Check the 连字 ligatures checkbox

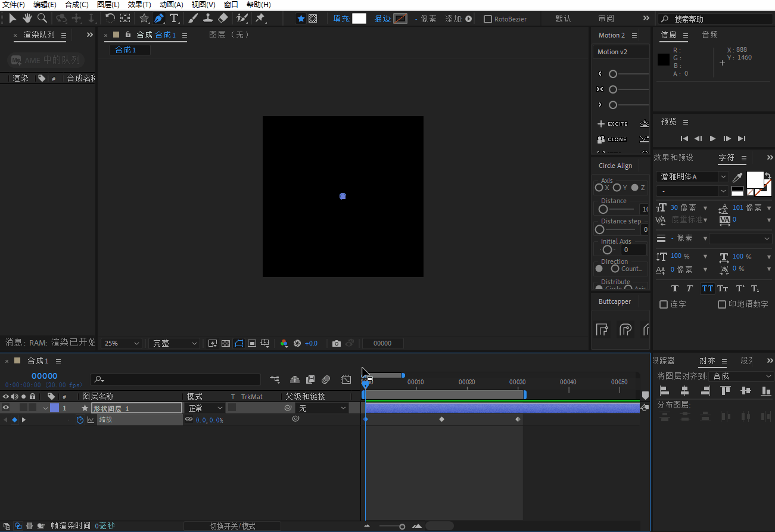664,304
